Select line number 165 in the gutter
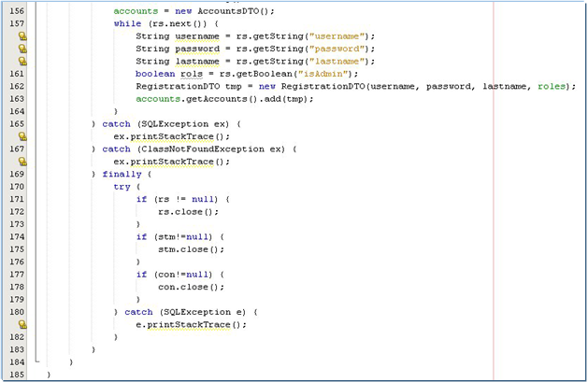 coord(17,124)
